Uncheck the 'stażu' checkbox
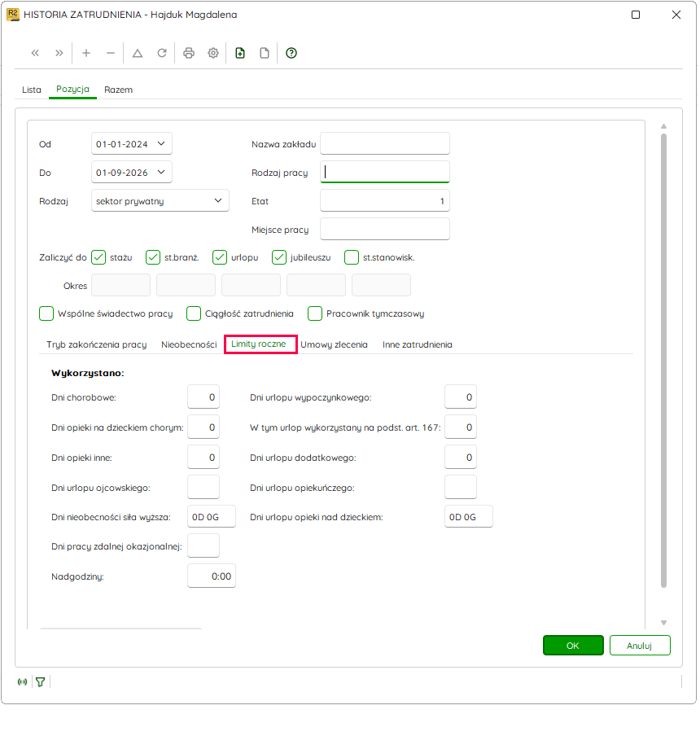The image size is (700, 736). point(98,258)
